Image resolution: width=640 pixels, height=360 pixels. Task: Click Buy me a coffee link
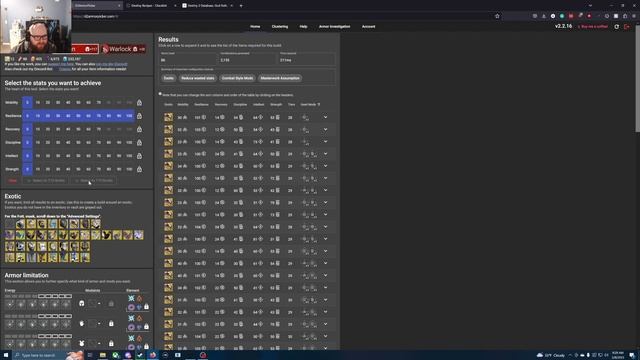pos(593,27)
